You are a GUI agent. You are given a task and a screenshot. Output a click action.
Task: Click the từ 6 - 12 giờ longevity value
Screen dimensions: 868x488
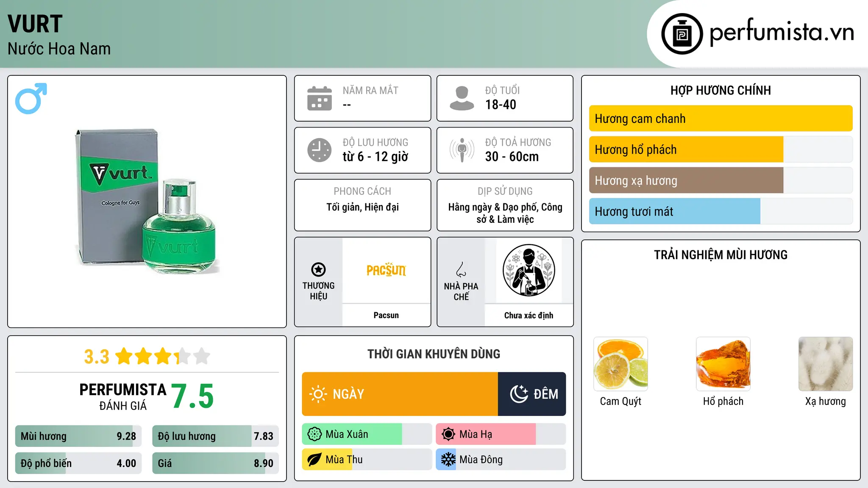376,157
